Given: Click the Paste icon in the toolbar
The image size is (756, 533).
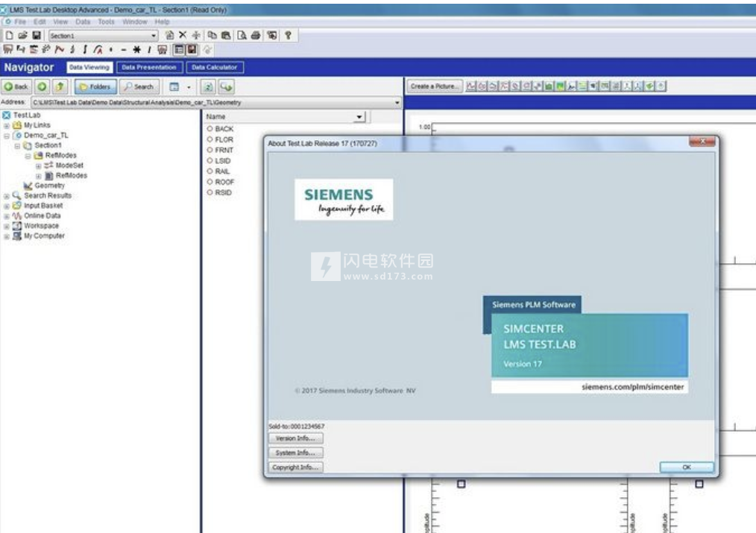Looking at the screenshot, I should click(x=226, y=35).
